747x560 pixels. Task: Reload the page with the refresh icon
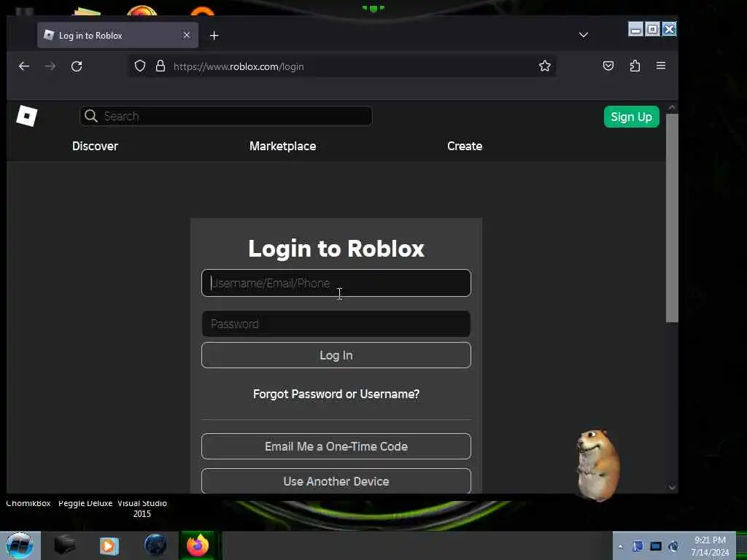(77, 66)
